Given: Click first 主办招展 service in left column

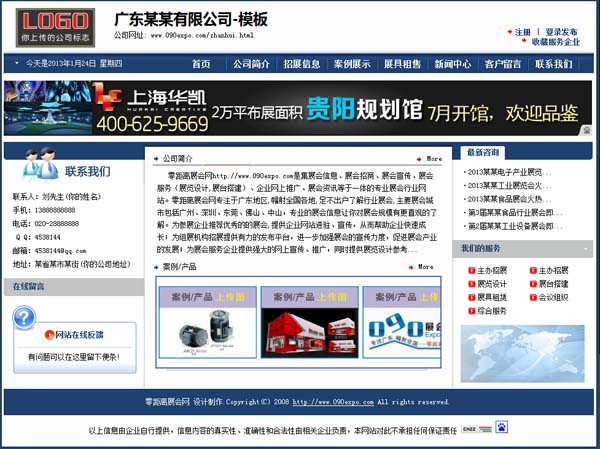Looking at the screenshot, I should click(x=492, y=271).
